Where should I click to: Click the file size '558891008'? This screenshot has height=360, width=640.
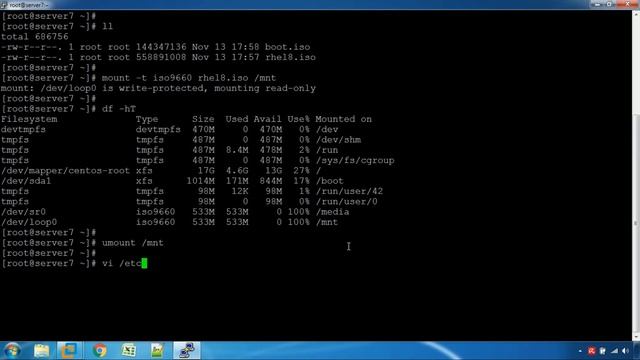pos(161,57)
